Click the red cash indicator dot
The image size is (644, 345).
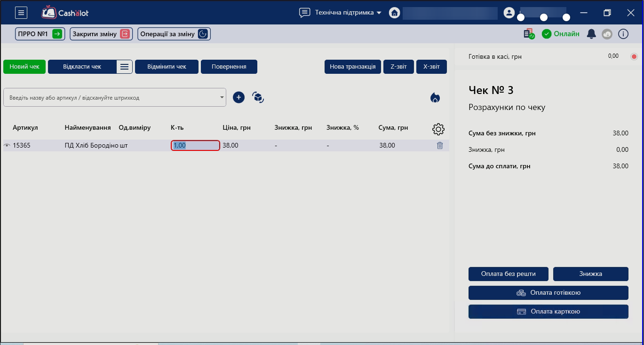click(x=634, y=56)
